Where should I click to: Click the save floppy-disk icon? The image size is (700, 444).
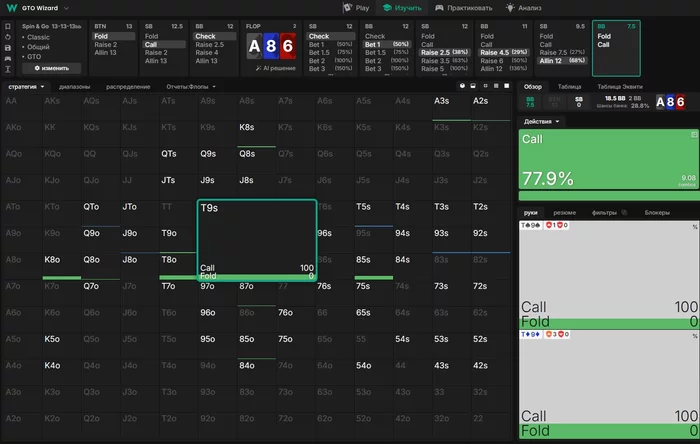tap(8, 48)
